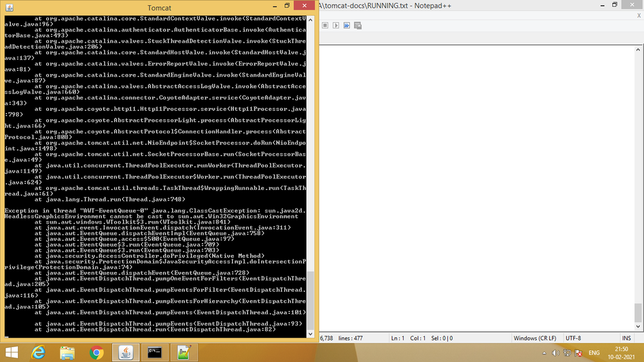Open the volume speaker tray icon
This screenshot has height=362, width=644.
(555, 353)
